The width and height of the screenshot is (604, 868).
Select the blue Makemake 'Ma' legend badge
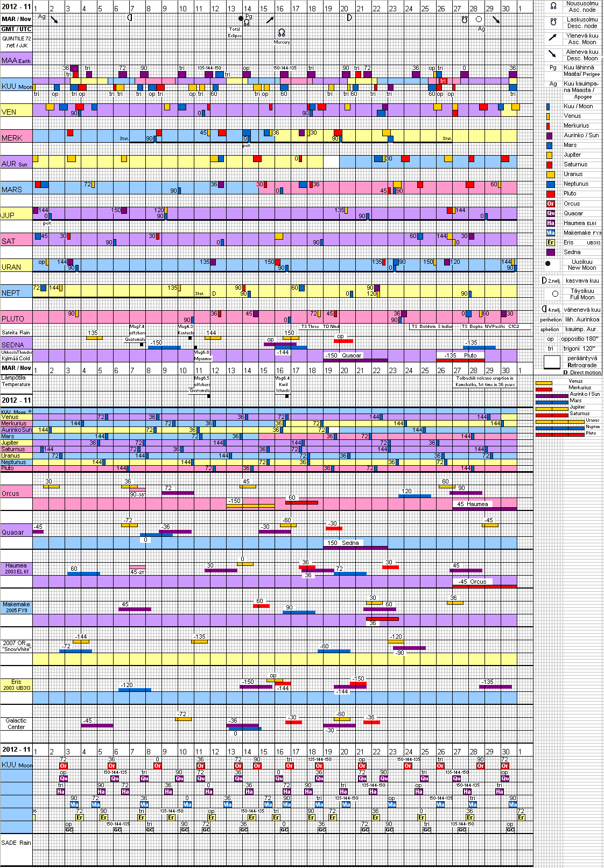pos(551,233)
